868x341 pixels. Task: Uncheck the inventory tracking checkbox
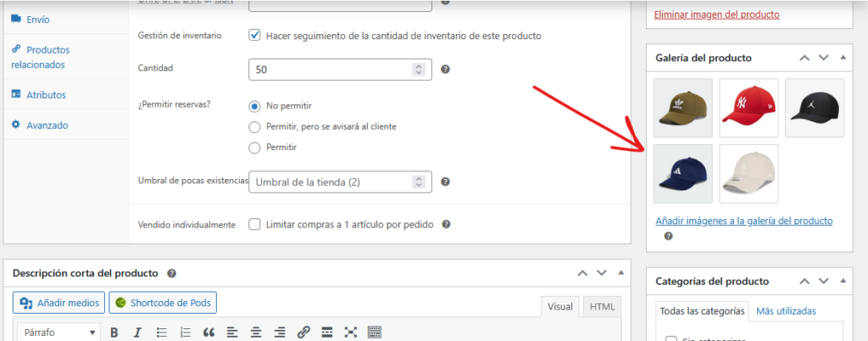point(254,36)
